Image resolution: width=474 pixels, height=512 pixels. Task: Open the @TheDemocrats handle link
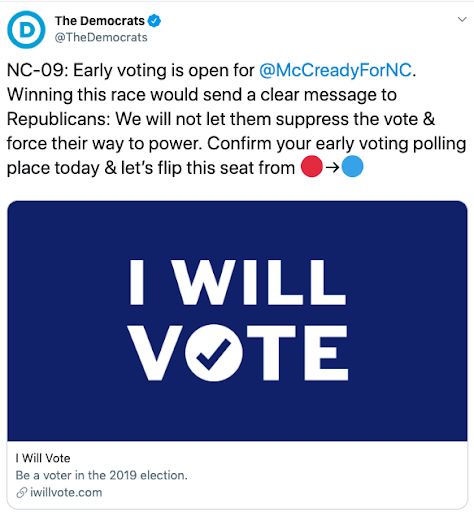pyautogui.click(x=101, y=37)
